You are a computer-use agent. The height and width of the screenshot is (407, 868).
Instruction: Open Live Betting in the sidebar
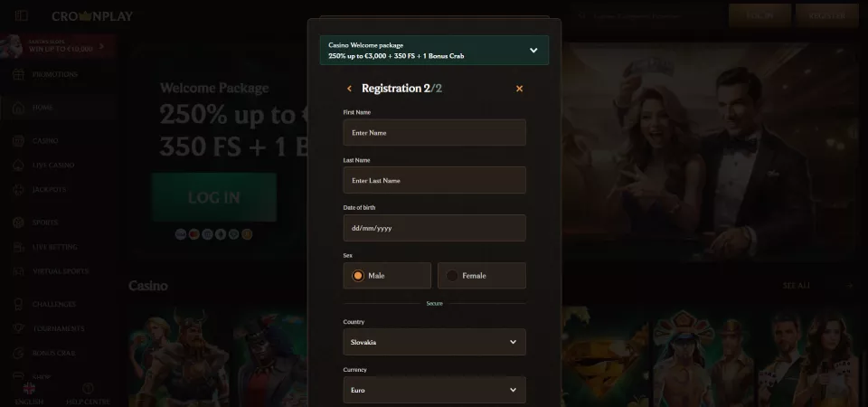58,247
